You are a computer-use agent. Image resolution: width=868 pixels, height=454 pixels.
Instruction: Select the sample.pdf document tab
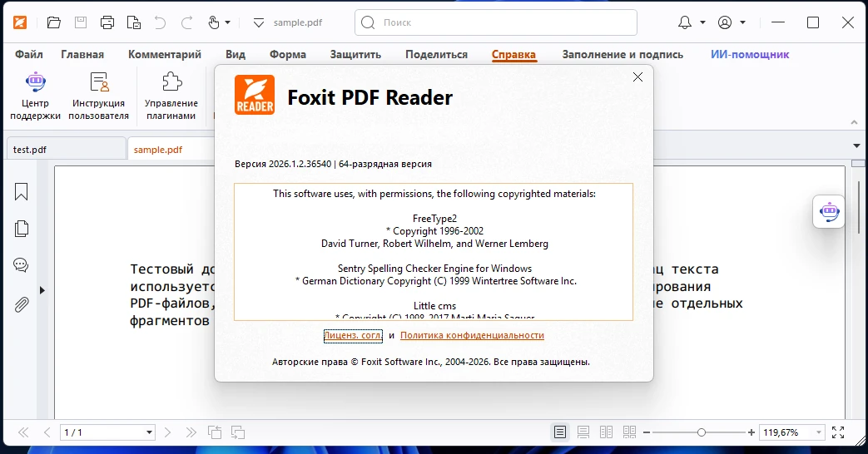tap(171, 150)
